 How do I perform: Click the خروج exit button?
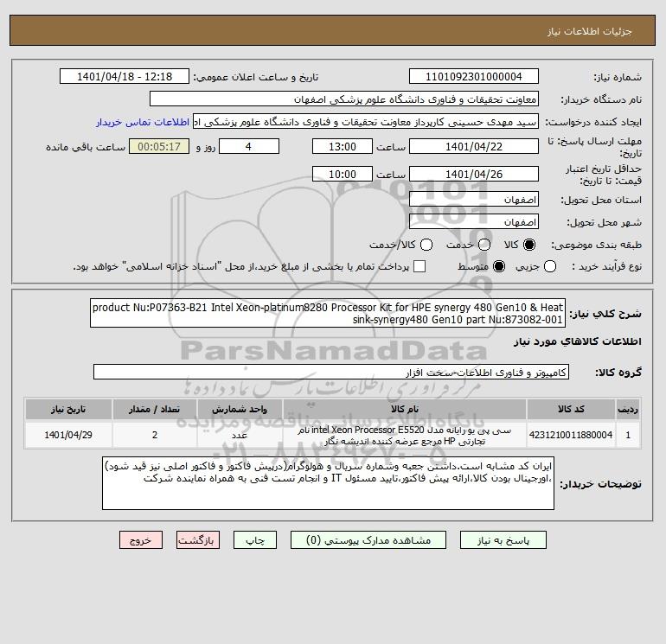141,540
